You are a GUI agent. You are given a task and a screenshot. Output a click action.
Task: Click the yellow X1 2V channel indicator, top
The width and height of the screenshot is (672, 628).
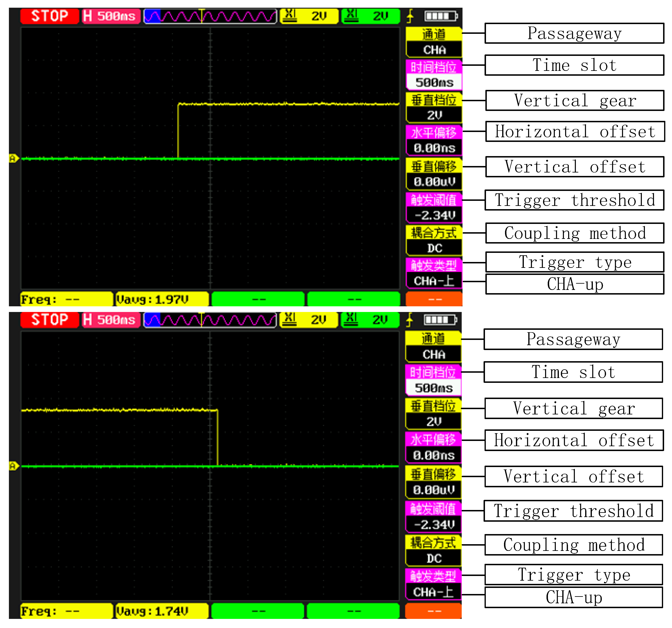click(309, 16)
